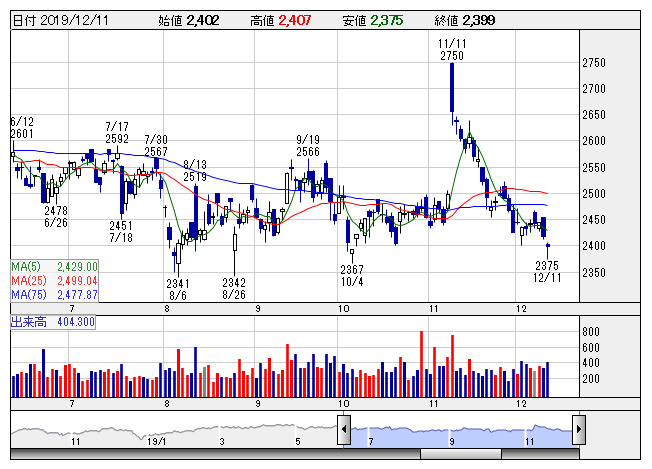This screenshot has height=469, width=652.
Task: Click the 19/1 marker in overview chart
Action: [157, 442]
